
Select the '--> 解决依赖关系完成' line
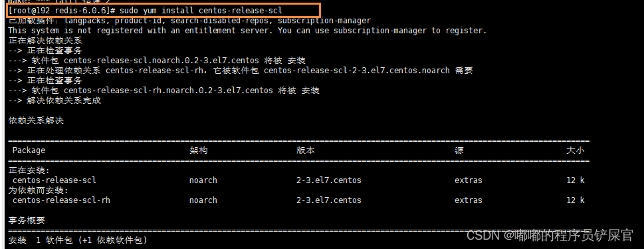point(54,101)
